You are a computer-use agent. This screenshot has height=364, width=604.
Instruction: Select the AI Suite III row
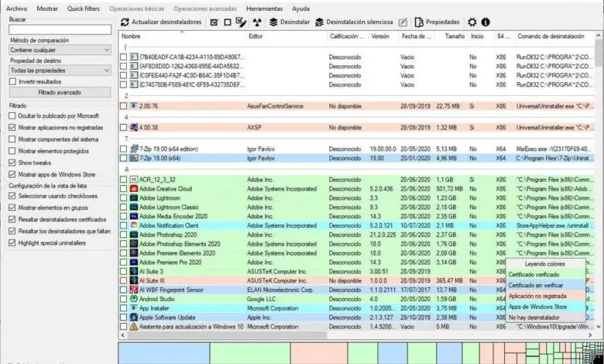click(x=356, y=281)
